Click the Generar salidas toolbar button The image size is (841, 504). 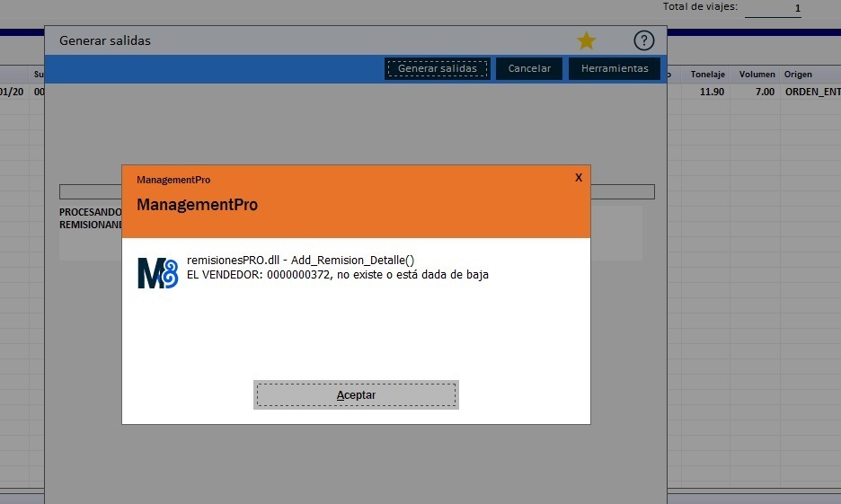438,68
